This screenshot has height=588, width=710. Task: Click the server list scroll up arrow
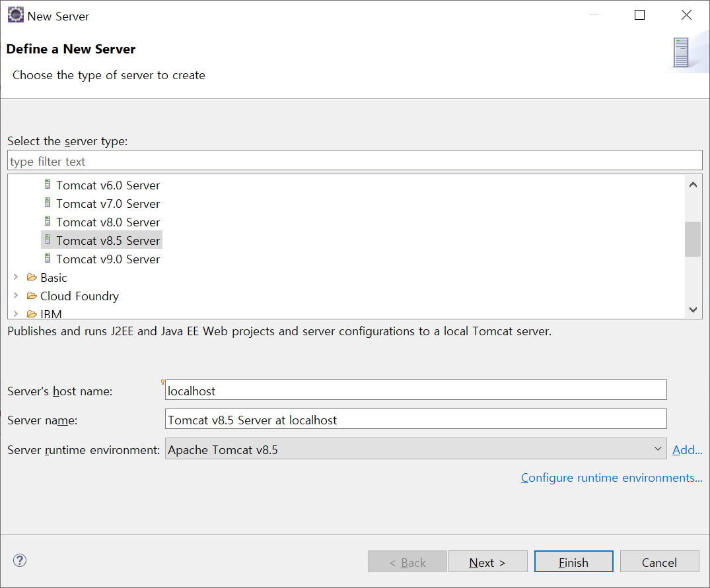coord(693,185)
